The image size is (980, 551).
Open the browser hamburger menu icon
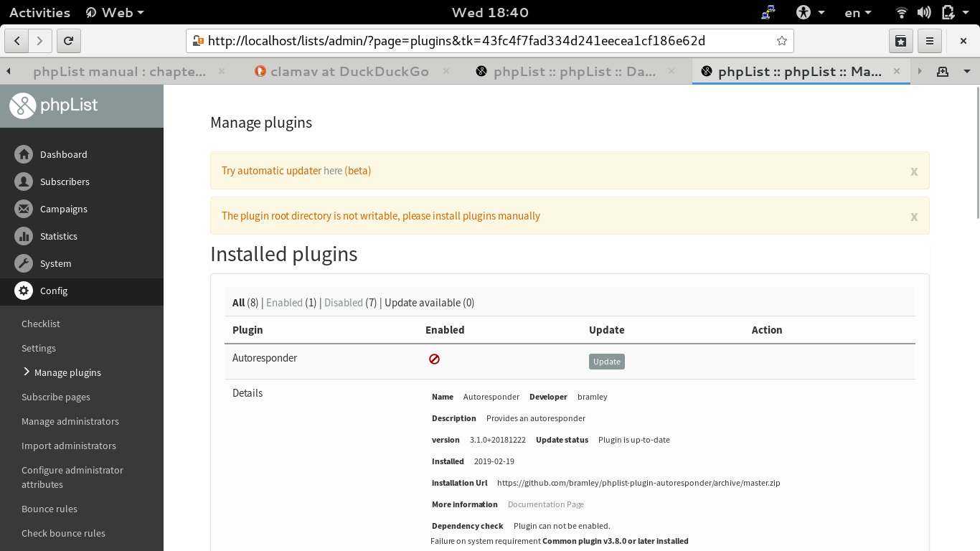point(930,41)
